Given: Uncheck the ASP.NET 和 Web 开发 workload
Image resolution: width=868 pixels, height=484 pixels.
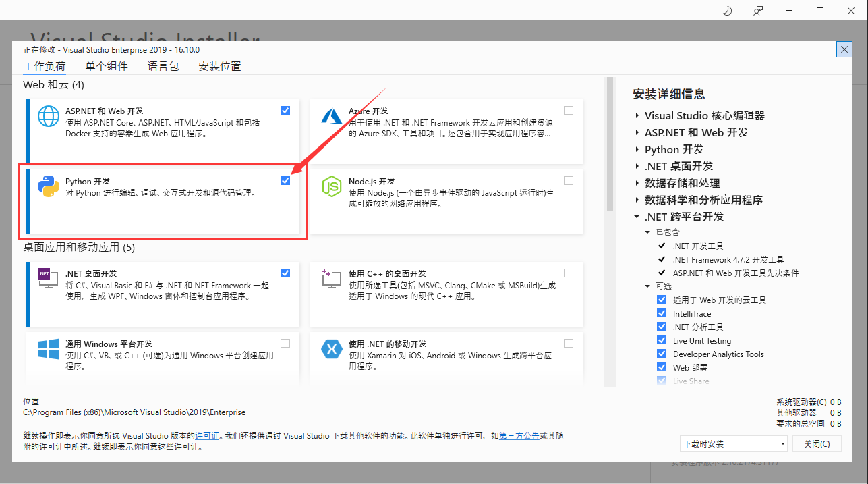Looking at the screenshot, I should click(x=285, y=110).
